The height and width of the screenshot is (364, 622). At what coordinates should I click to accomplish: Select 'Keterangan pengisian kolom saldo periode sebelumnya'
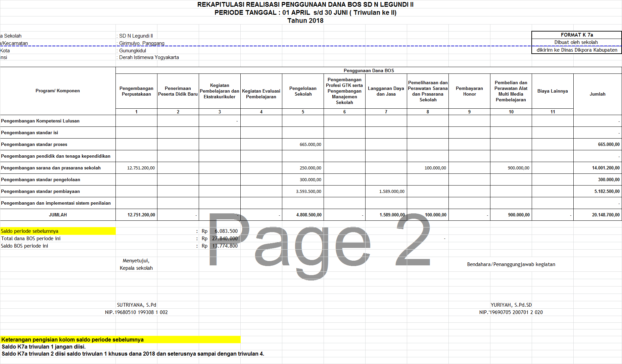(x=121, y=340)
